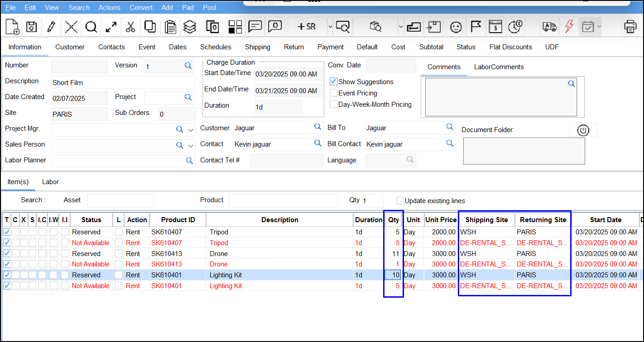Click the clipboard Paste icon
The width and height of the screenshot is (644, 342).
point(170,27)
